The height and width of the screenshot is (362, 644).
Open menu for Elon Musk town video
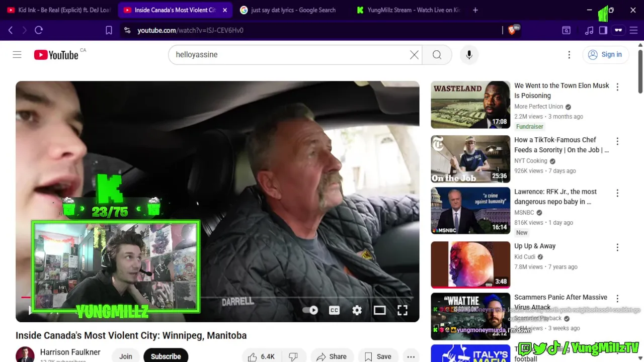[x=617, y=87]
